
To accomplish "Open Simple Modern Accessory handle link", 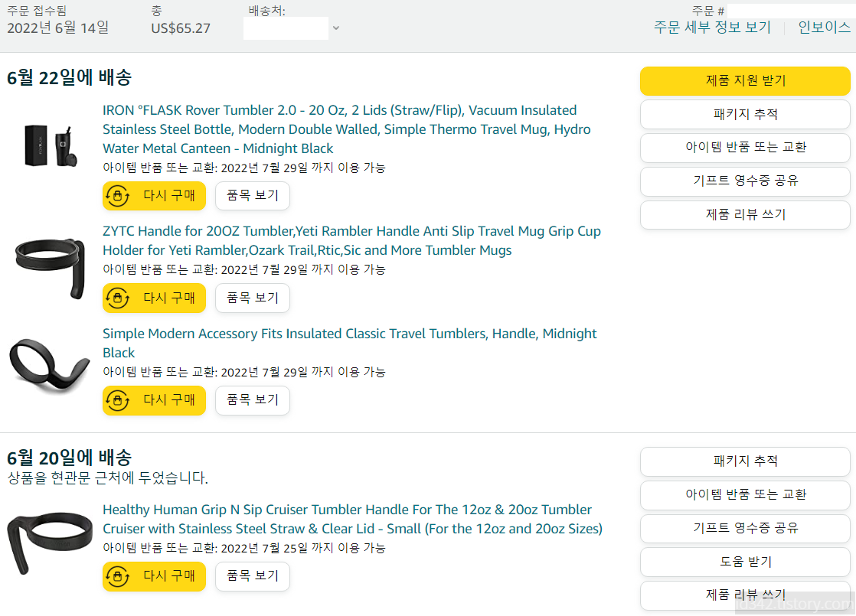I will click(x=350, y=343).
